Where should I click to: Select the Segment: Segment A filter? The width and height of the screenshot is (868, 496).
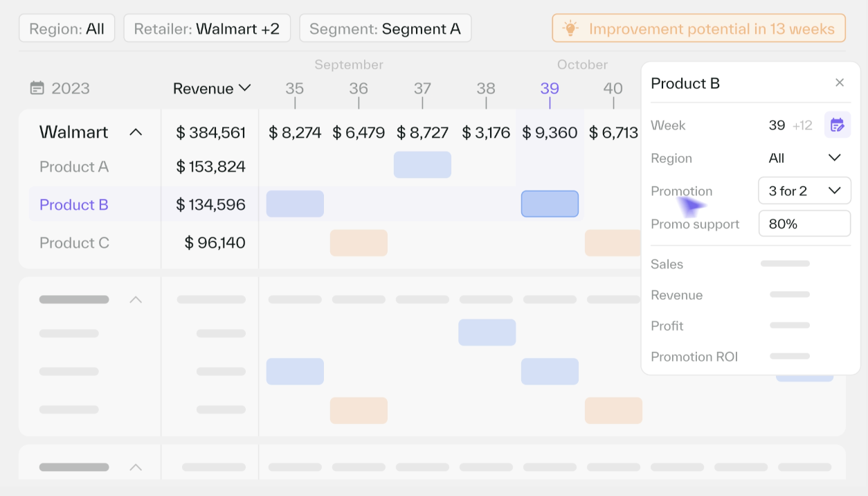(x=385, y=28)
